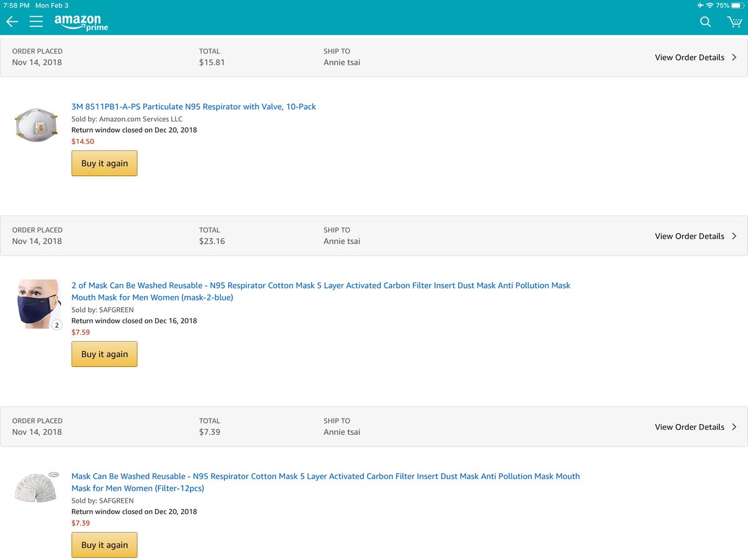
Task: Tap the battery indicator in status bar
Action: coord(737,5)
